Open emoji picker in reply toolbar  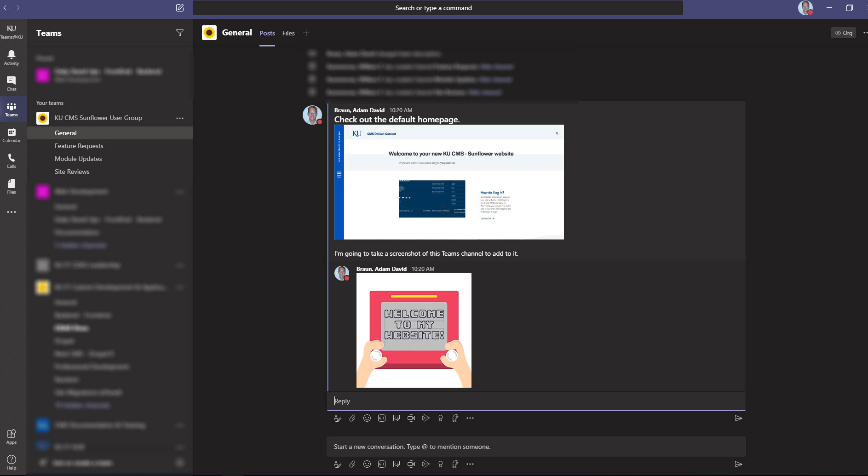point(367,418)
